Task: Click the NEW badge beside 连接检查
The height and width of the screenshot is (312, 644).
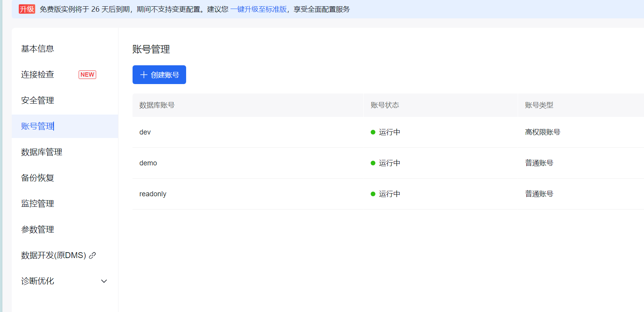Action: click(x=87, y=74)
